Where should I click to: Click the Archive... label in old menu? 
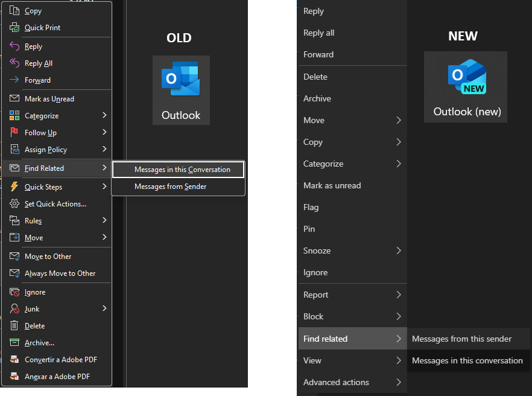39,343
